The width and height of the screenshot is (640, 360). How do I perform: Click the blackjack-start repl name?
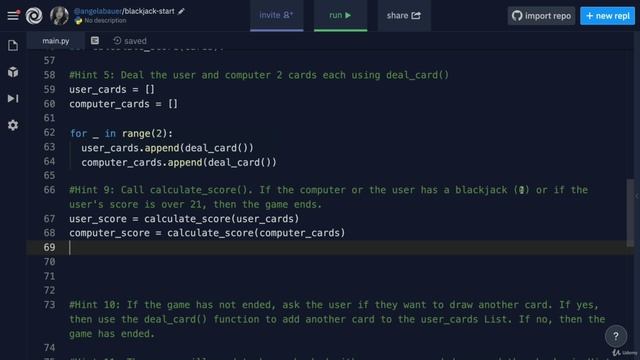149,11
